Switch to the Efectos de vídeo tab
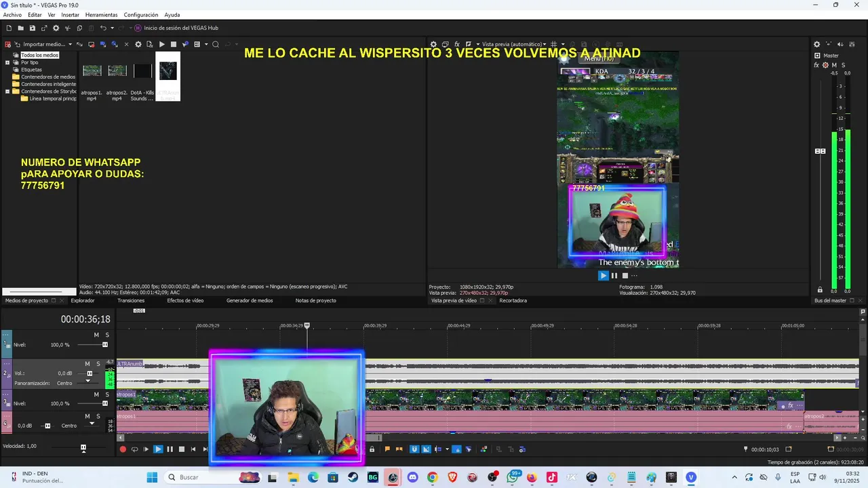Viewport: 868px width, 488px height. point(185,300)
